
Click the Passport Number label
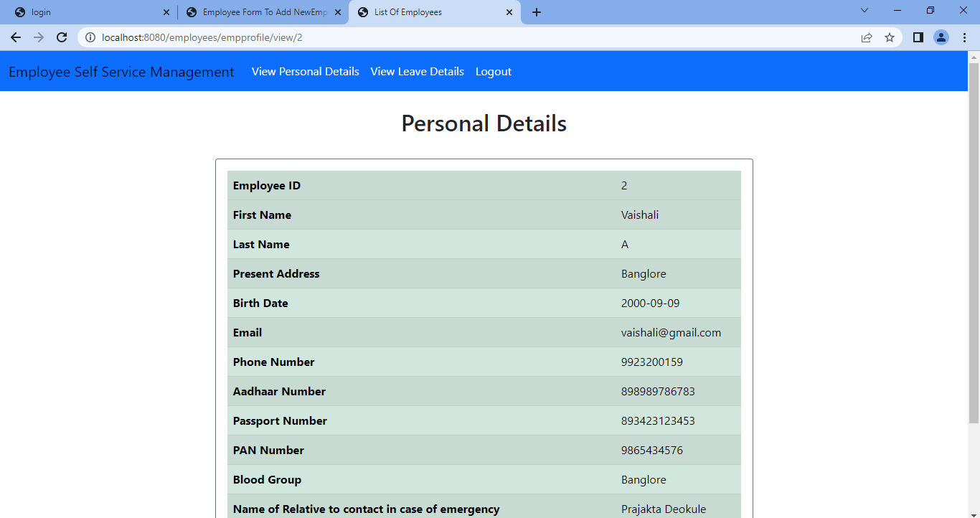click(x=280, y=421)
